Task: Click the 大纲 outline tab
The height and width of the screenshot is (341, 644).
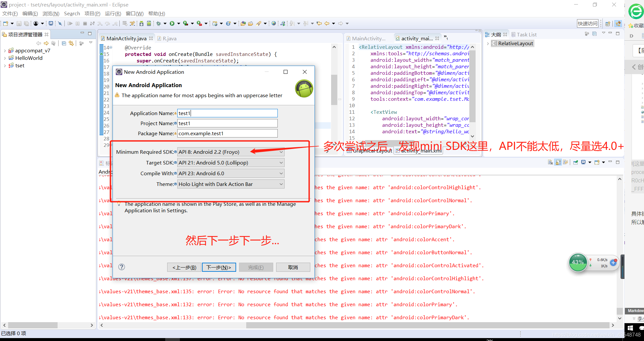Action: (x=496, y=34)
